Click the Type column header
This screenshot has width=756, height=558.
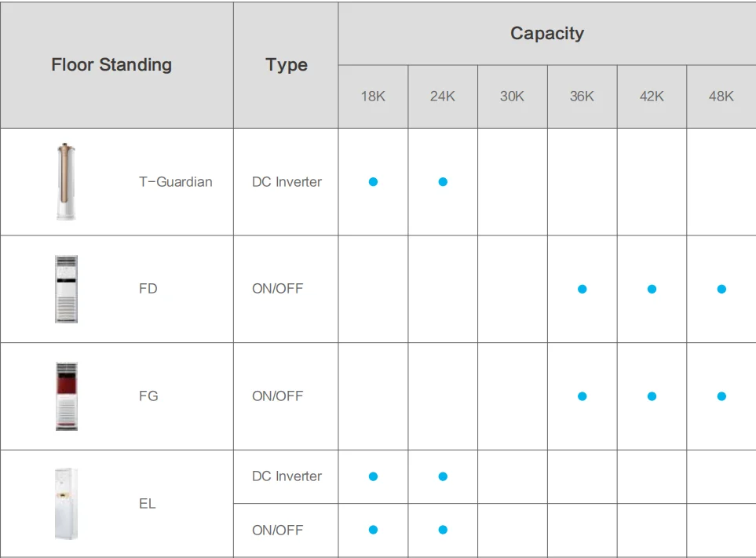coord(287,65)
